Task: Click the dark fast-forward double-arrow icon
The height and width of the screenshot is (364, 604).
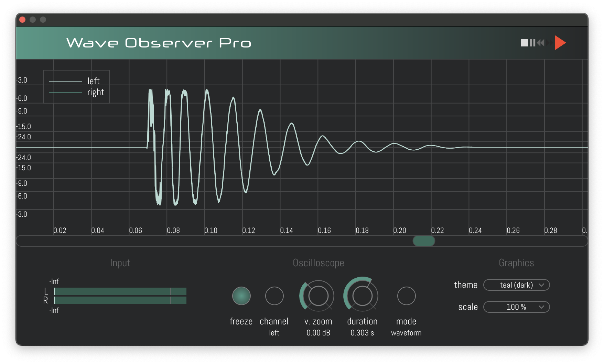Action: 550,43
